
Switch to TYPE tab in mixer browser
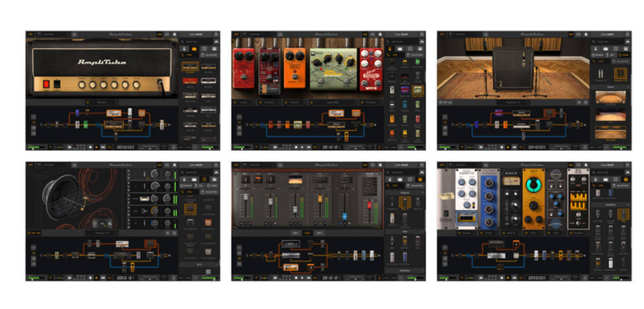[x=394, y=185]
